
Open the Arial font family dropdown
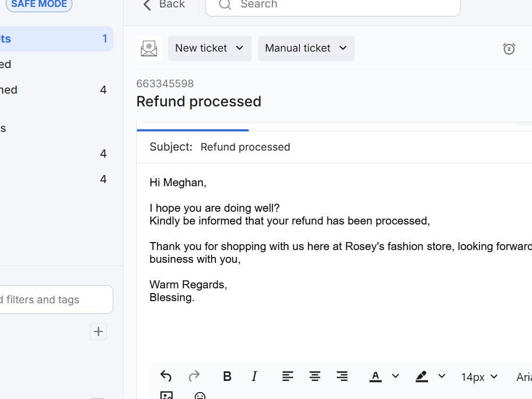pos(524,377)
